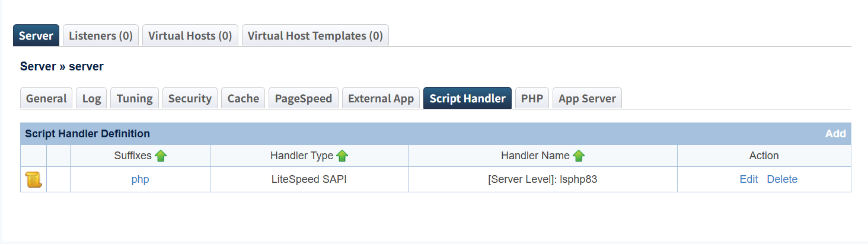Select the top-level Server tab

[36, 36]
